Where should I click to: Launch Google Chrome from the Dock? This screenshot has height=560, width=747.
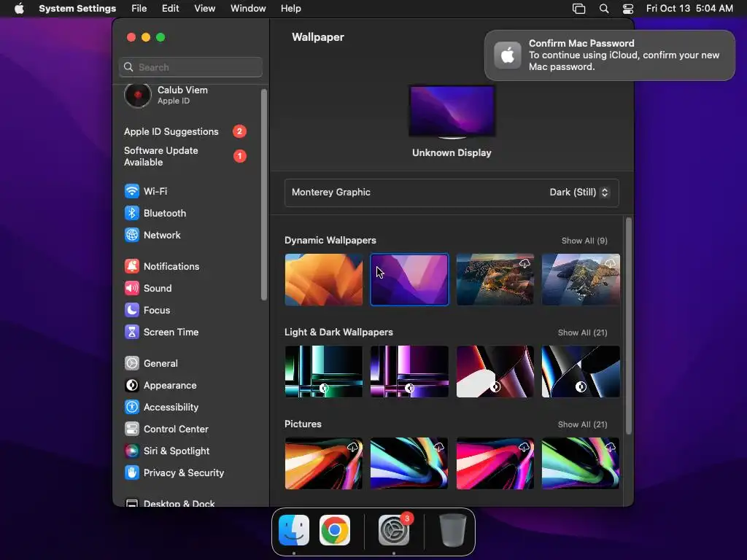[334, 530]
